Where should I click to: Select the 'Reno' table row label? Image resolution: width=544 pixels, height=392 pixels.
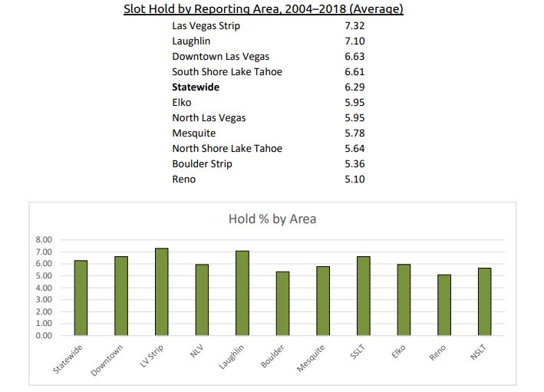click(x=184, y=179)
